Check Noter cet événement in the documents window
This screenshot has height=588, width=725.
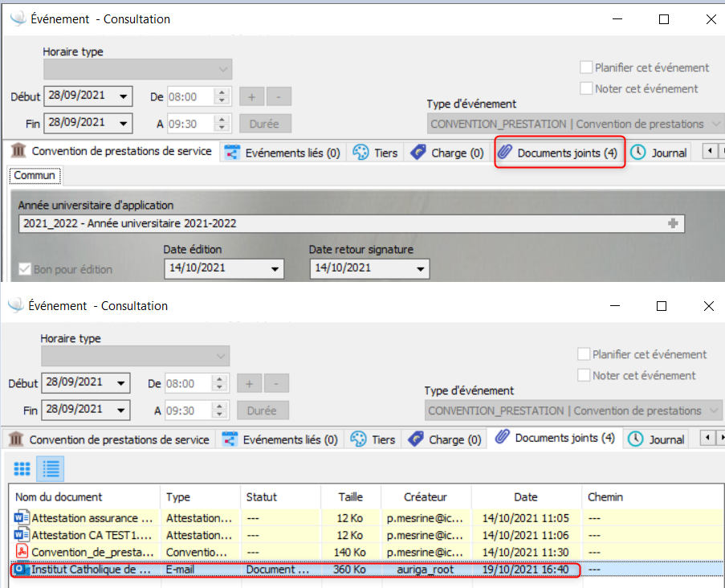(584, 375)
